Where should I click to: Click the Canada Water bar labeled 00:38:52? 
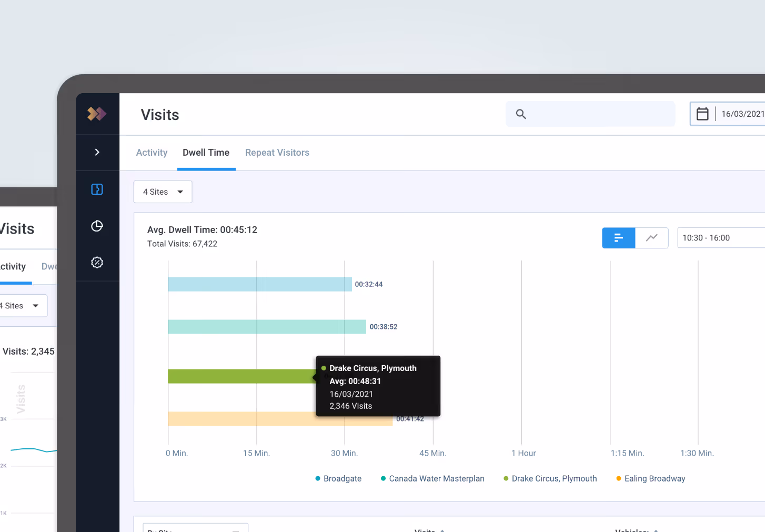[x=267, y=327]
